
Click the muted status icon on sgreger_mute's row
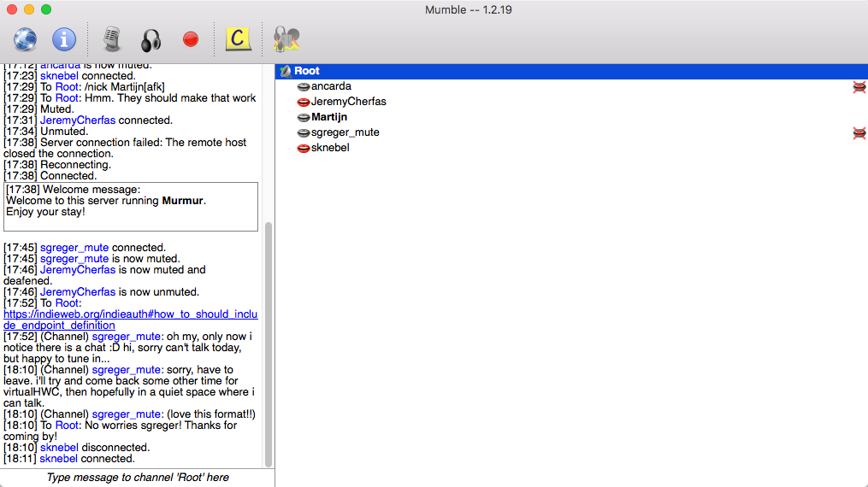pyautogui.click(x=859, y=132)
